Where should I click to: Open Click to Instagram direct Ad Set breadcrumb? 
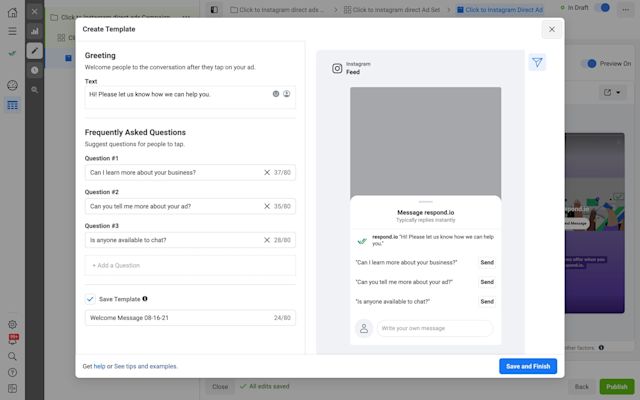tap(392, 9)
